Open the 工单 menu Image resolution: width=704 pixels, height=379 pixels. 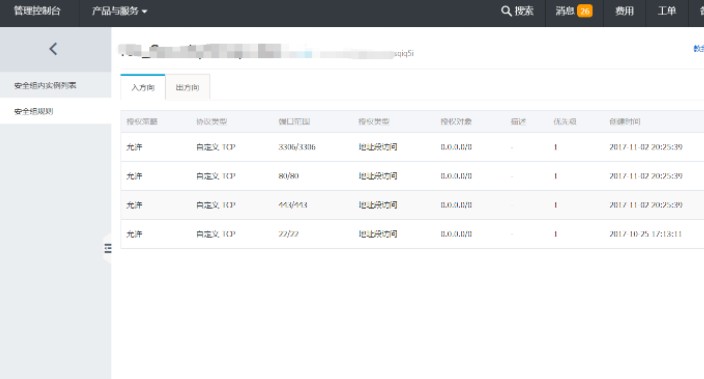click(x=667, y=11)
